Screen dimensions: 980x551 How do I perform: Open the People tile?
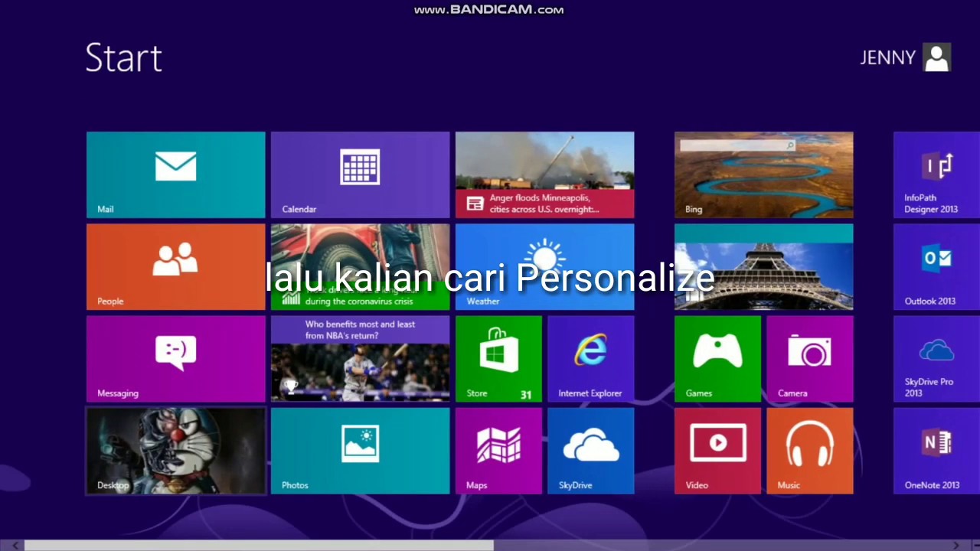(x=175, y=266)
